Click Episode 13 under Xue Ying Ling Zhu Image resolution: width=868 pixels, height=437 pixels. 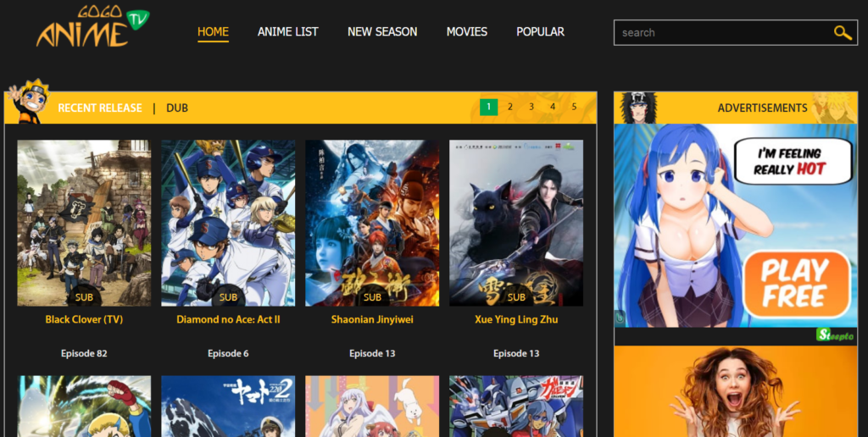coord(516,353)
